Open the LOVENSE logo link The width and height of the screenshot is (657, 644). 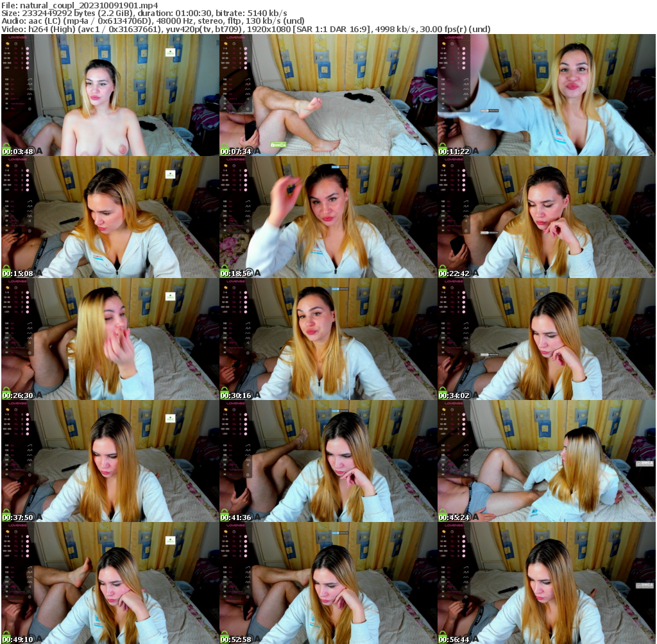17,37
